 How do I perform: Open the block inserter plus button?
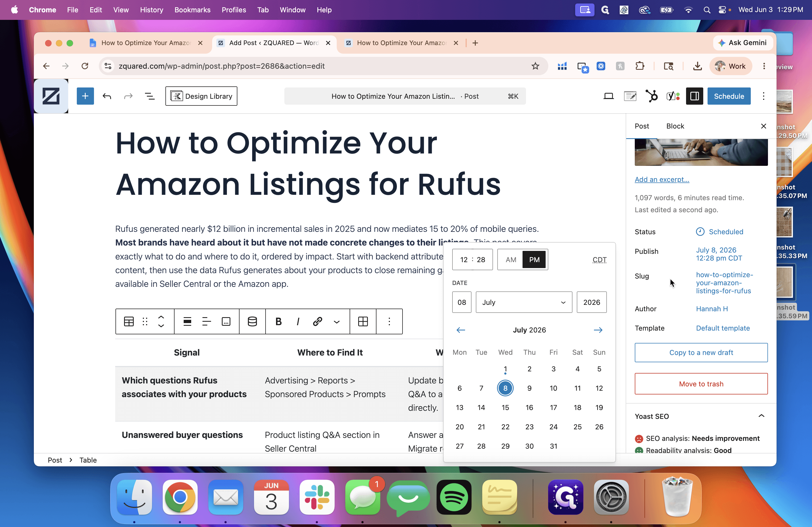85,96
